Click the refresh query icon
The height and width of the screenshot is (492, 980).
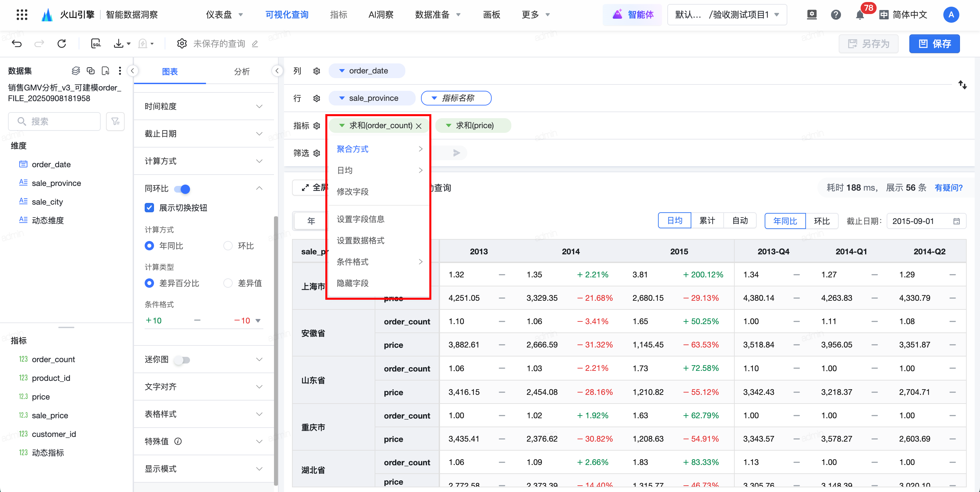[x=62, y=43]
